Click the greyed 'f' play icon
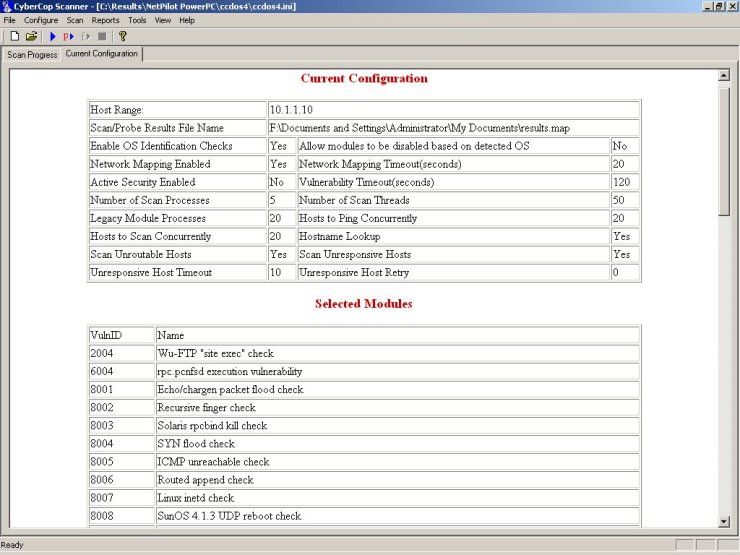740x555 pixels. (85, 36)
